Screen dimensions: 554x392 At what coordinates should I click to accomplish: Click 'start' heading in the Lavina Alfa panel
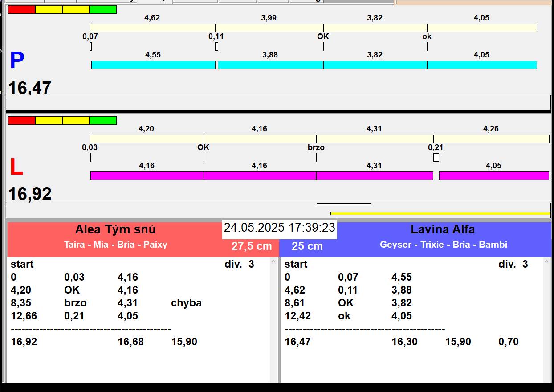tap(296, 264)
